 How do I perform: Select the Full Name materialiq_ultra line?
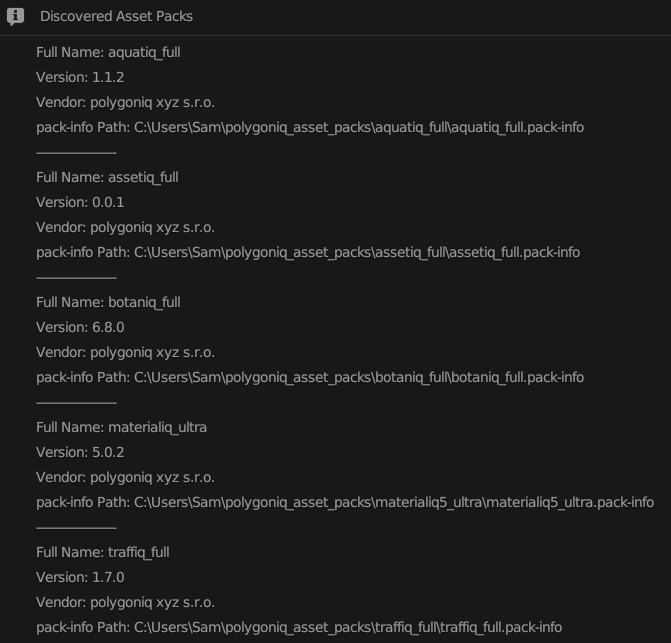pos(121,427)
